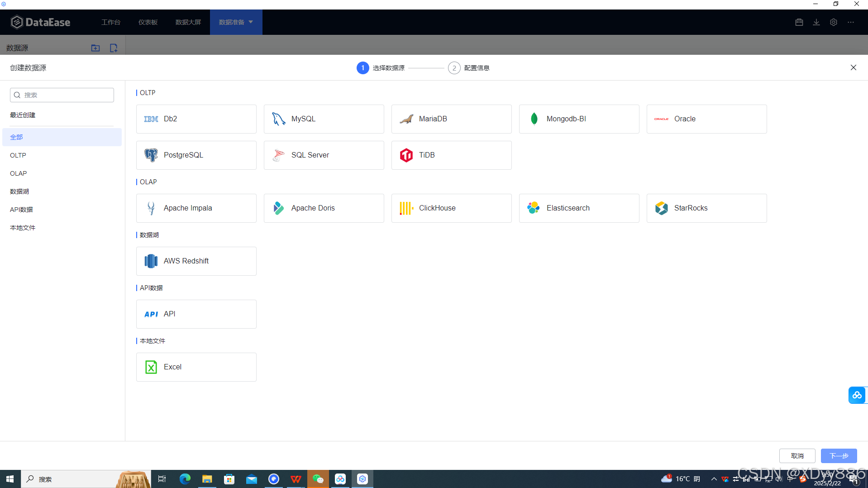Viewport: 868px width, 488px height.
Task: Open the new folder icon beside 数据源
Action: click(x=95, y=48)
